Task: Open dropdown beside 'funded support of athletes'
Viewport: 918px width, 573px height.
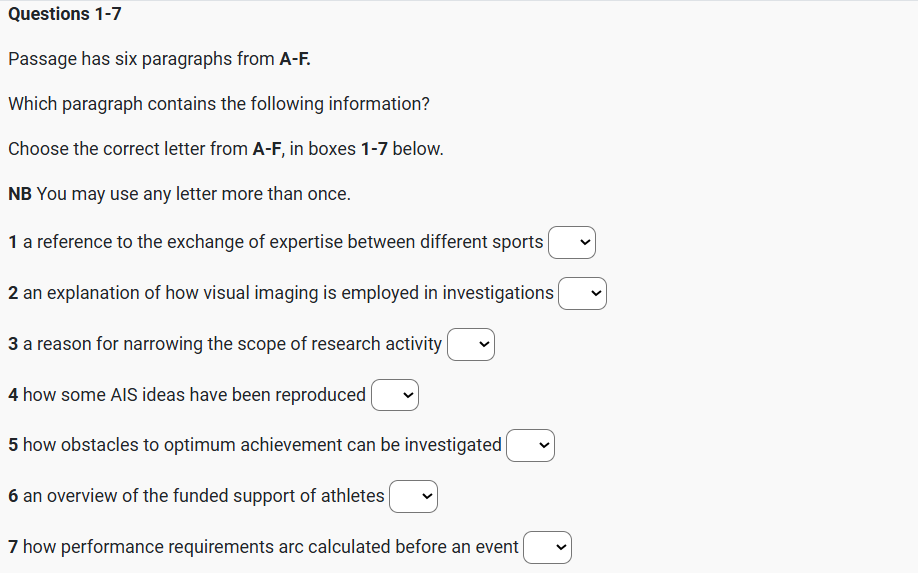Action: pyautogui.click(x=413, y=496)
